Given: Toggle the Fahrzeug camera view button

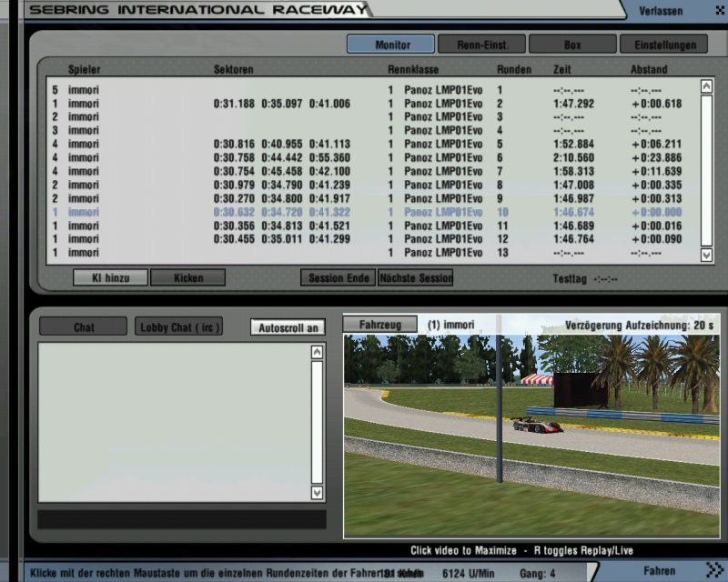Looking at the screenshot, I should tap(379, 324).
